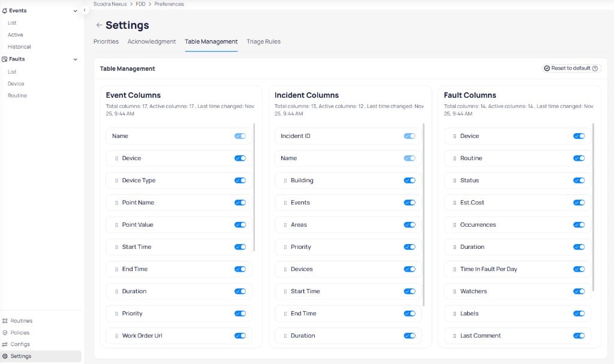Grab the drag handle of Event column Device
The width and height of the screenshot is (614, 364).
point(116,158)
